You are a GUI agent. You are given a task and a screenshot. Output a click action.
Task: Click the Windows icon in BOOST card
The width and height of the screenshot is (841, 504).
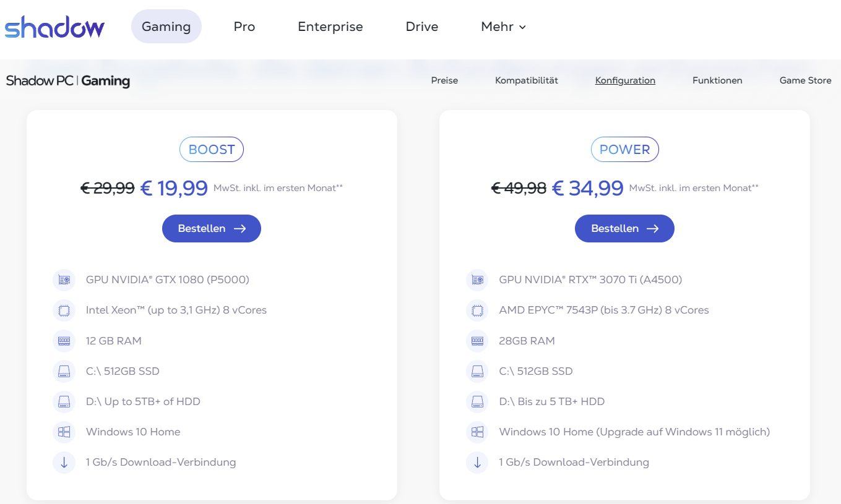point(64,432)
